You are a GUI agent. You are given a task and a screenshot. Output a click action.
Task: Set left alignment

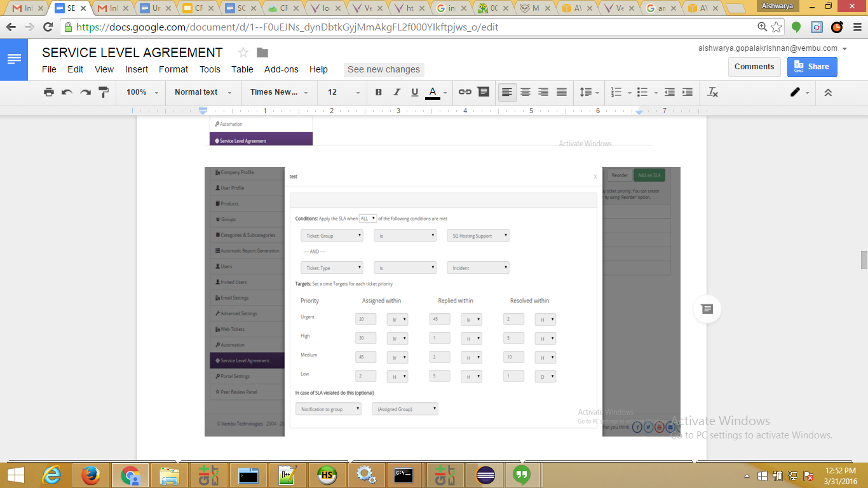507,92
